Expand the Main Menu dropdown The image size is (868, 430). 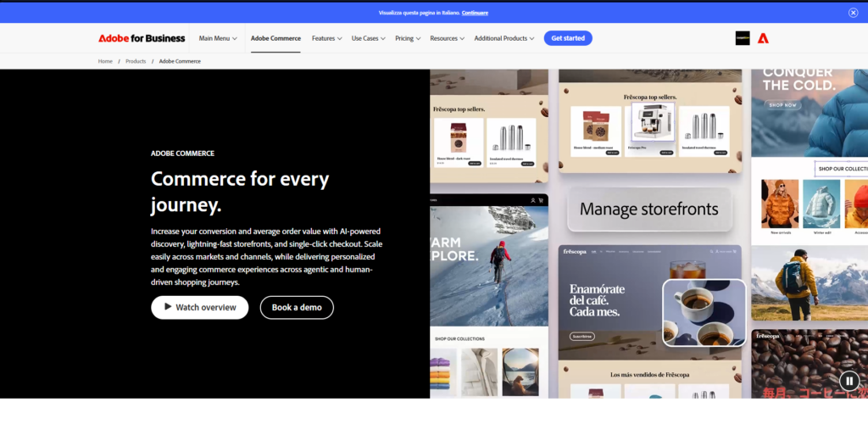point(218,38)
